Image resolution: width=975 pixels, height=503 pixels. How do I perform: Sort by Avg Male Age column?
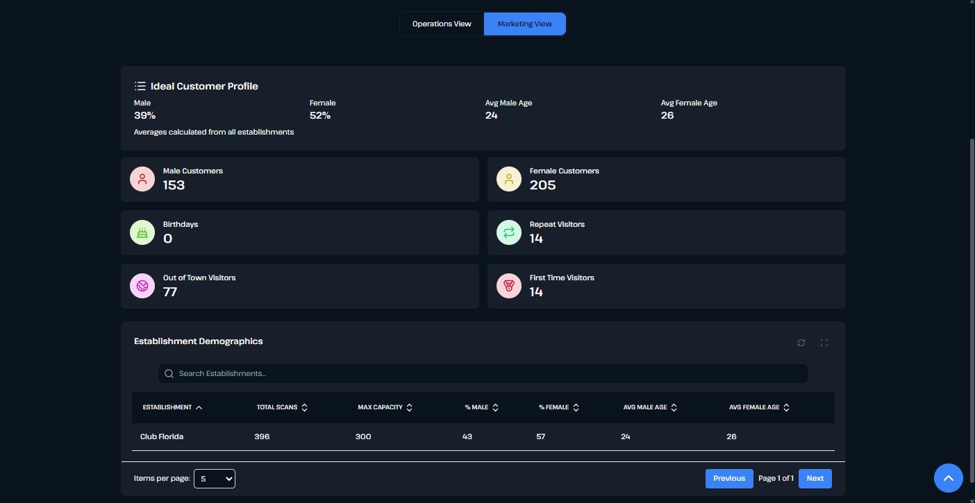[650, 408]
